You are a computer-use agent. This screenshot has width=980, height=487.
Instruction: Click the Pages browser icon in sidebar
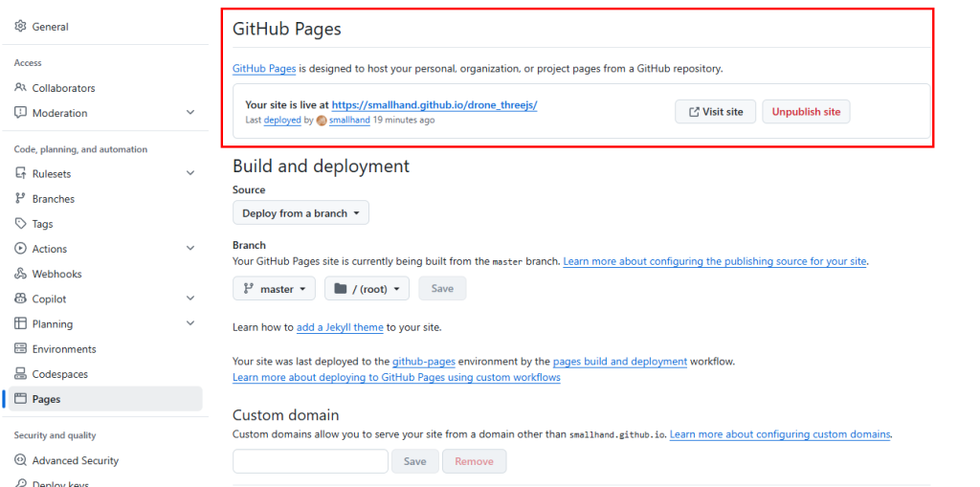(21, 399)
